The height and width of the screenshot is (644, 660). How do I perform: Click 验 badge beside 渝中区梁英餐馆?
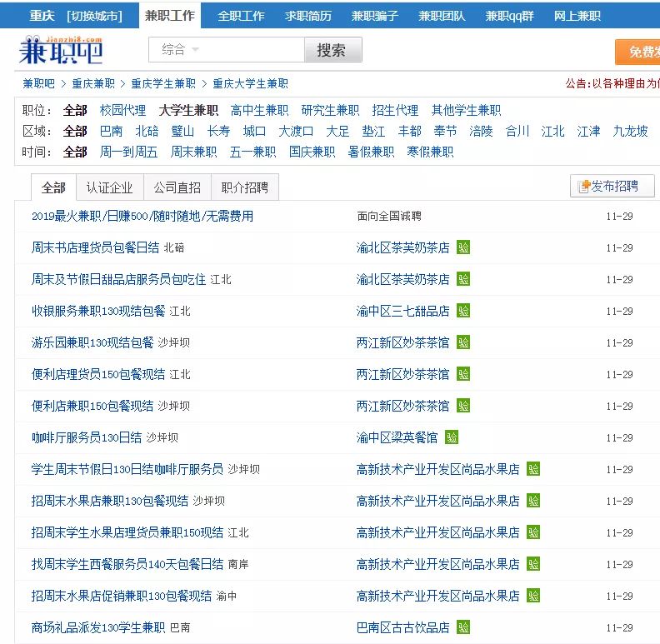(x=452, y=437)
